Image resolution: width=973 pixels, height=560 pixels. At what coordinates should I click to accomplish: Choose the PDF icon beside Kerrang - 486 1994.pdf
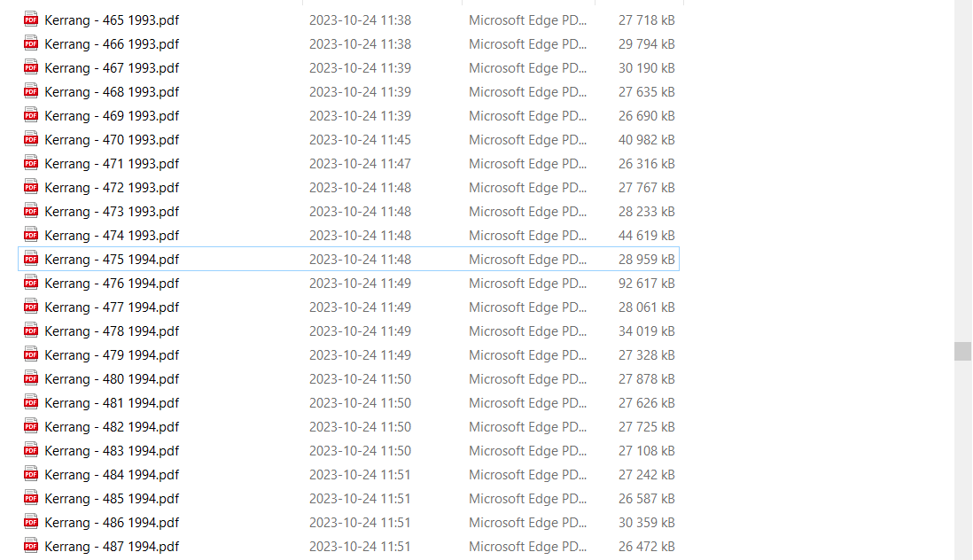point(30,522)
